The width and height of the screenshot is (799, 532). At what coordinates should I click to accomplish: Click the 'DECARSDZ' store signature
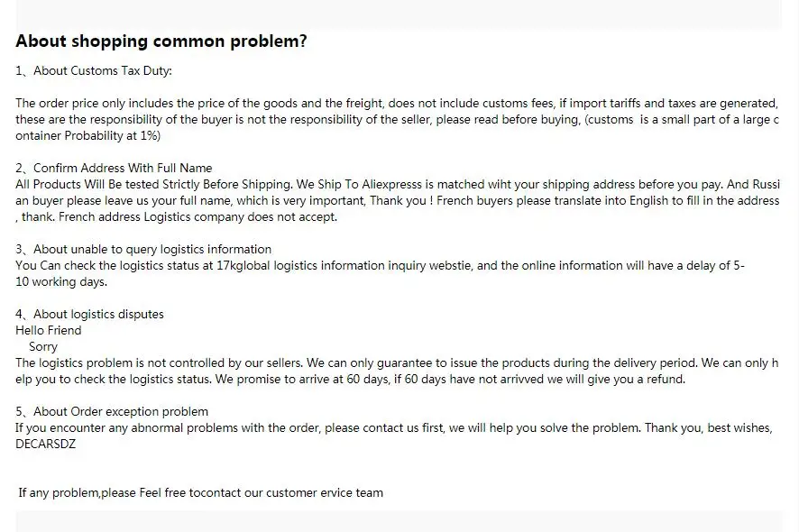tap(46, 444)
